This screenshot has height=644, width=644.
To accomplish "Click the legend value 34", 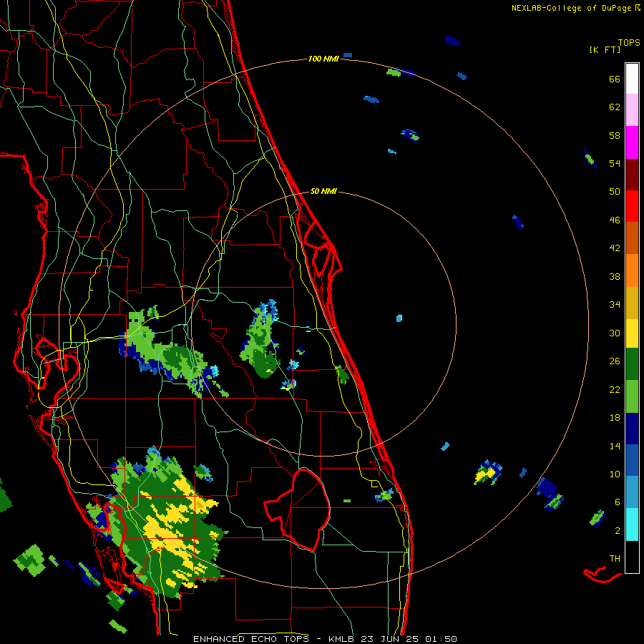I will pos(615,304).
